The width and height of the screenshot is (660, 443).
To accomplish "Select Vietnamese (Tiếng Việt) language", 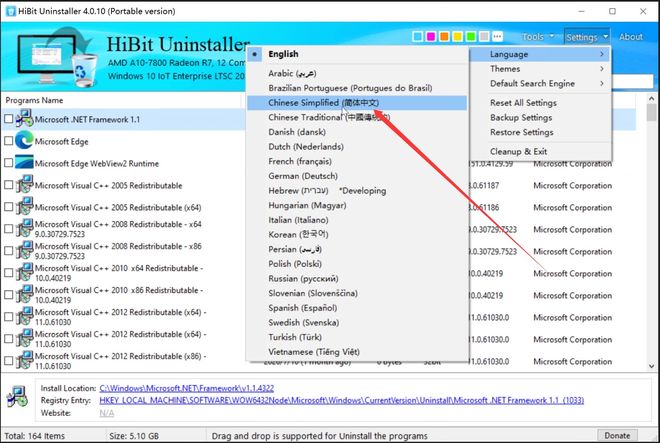I will point(357,352).
